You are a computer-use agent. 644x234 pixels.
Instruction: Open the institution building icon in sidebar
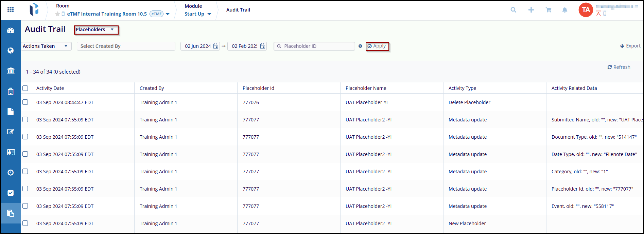[x=11, y=71]
